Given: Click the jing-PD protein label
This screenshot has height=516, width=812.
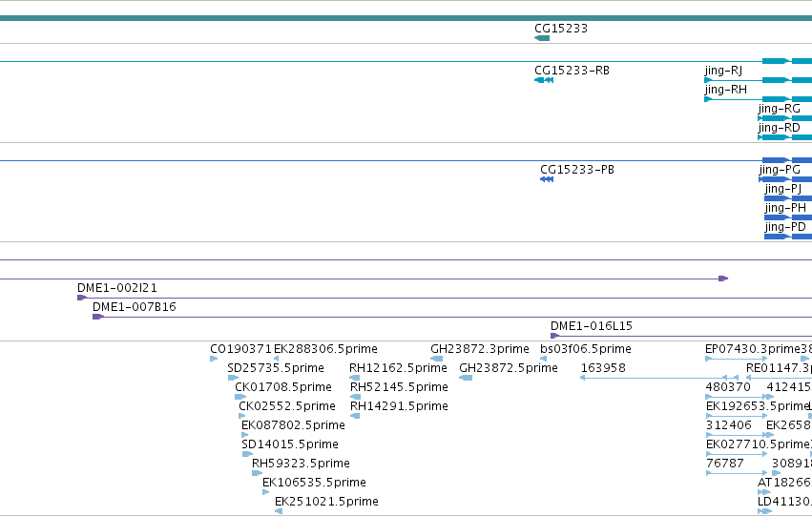Looking at the screenshot, I should pyautogui.click(x=785, y=227).
